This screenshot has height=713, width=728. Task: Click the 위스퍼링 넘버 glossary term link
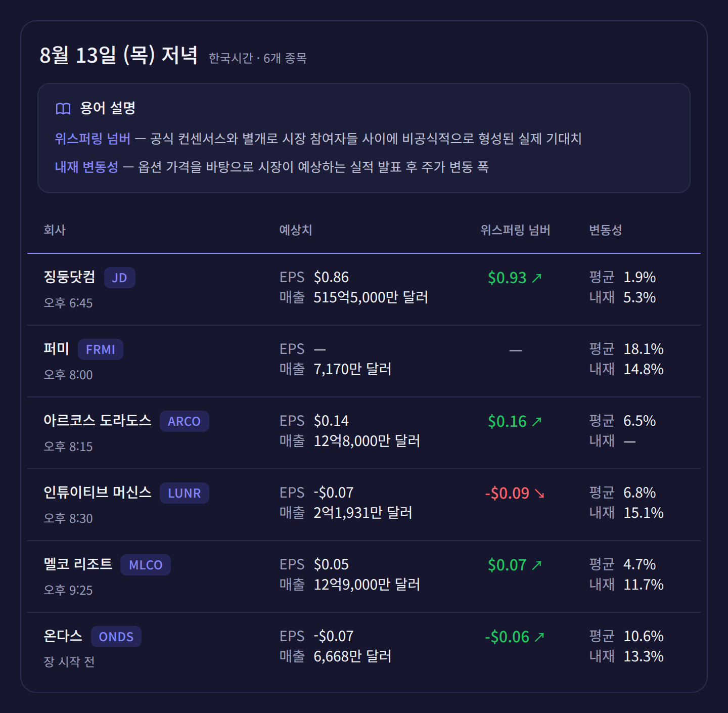[x=93, y=139]
